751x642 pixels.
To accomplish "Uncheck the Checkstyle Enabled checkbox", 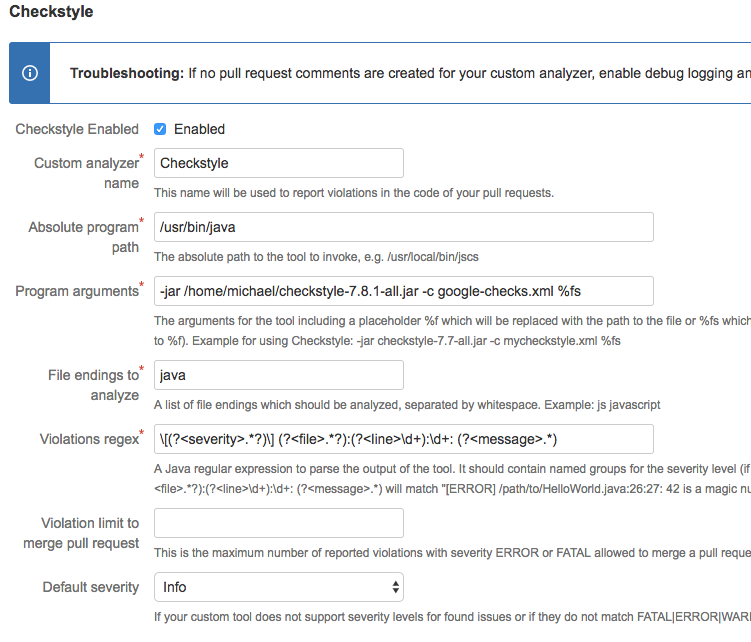I will tap(160, 129).
